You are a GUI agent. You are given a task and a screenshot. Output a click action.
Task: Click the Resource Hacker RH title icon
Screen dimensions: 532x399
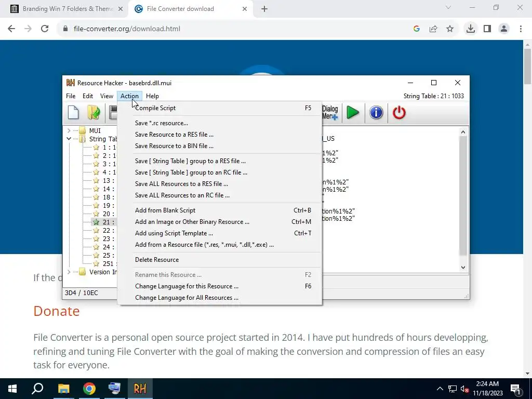[x=71, y=83]
